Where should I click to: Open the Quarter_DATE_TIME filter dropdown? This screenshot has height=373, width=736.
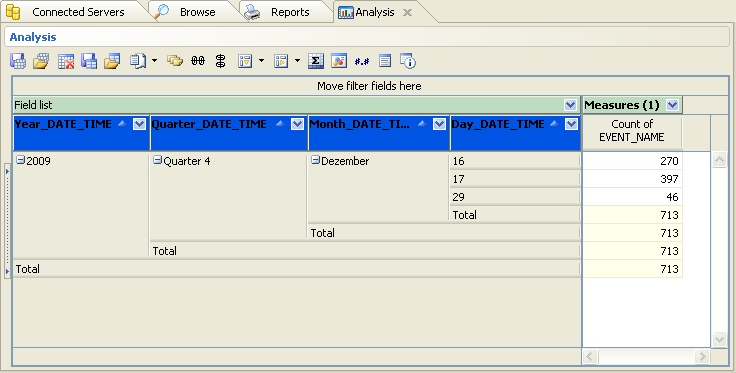click(298, 124)
